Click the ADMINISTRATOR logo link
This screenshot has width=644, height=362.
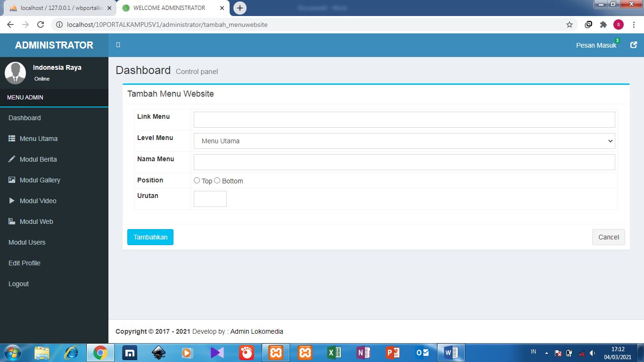[54, 45]
